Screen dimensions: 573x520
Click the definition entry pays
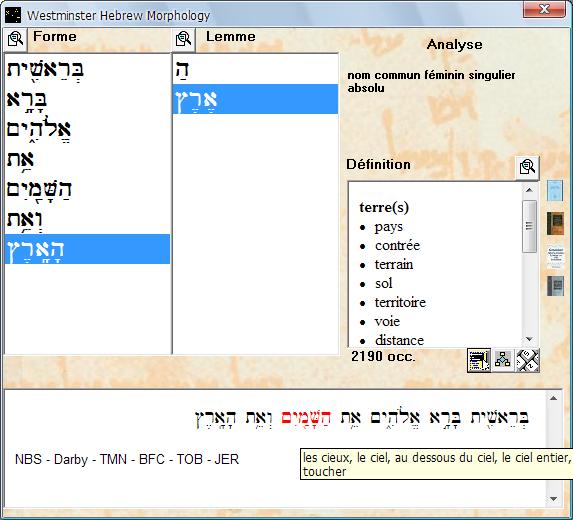pos(388,227)
